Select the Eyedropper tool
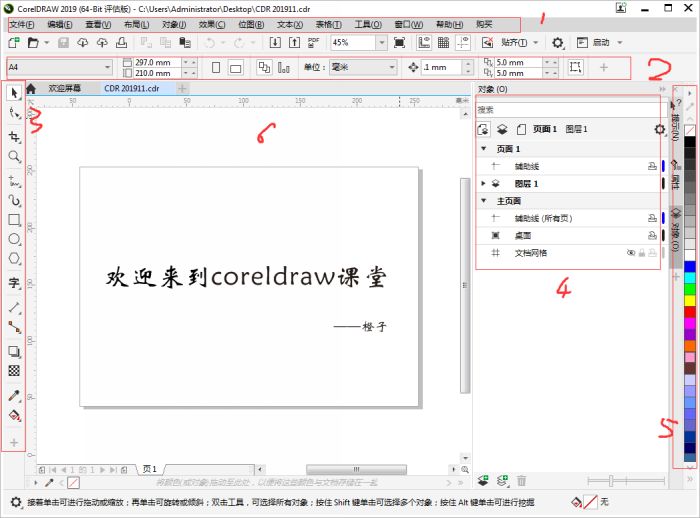 point(14,395)
